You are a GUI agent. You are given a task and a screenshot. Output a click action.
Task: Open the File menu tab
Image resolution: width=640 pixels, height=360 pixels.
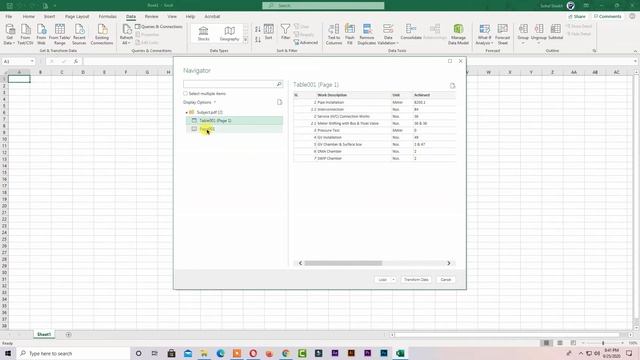point(9,16)
